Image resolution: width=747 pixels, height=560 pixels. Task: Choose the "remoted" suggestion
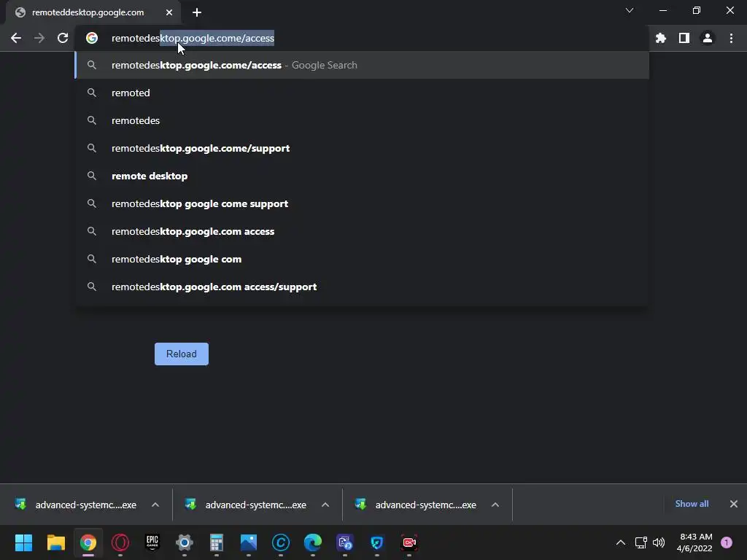(x=362, y=93)
